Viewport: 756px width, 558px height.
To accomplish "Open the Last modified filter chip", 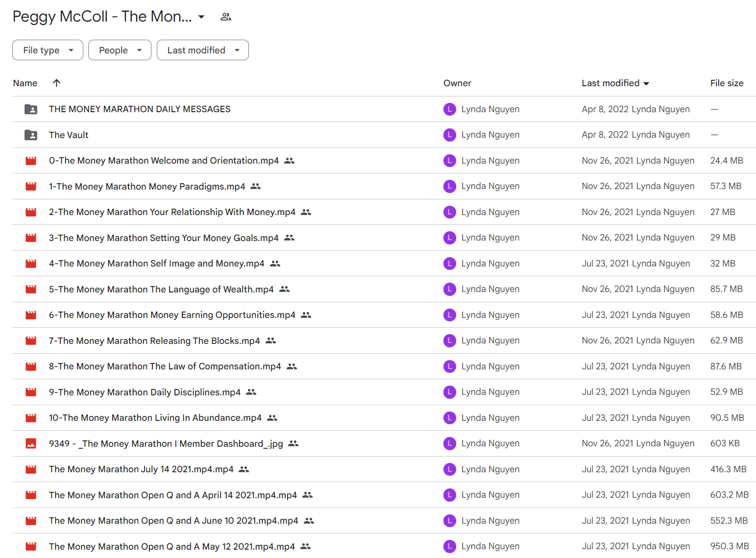I will [x=203, y=50].
